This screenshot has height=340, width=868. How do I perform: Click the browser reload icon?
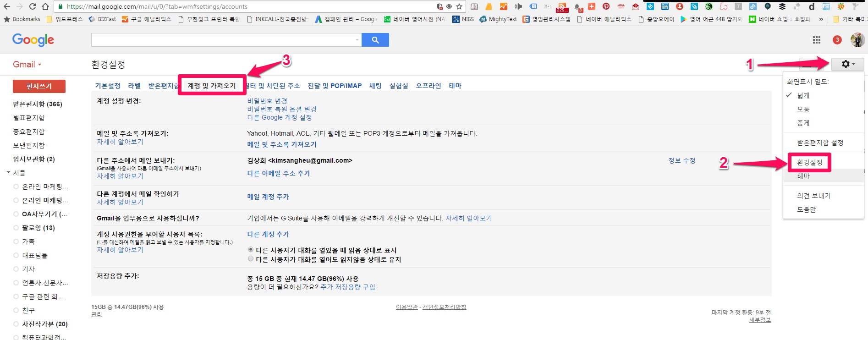click(x=33, y=6)
